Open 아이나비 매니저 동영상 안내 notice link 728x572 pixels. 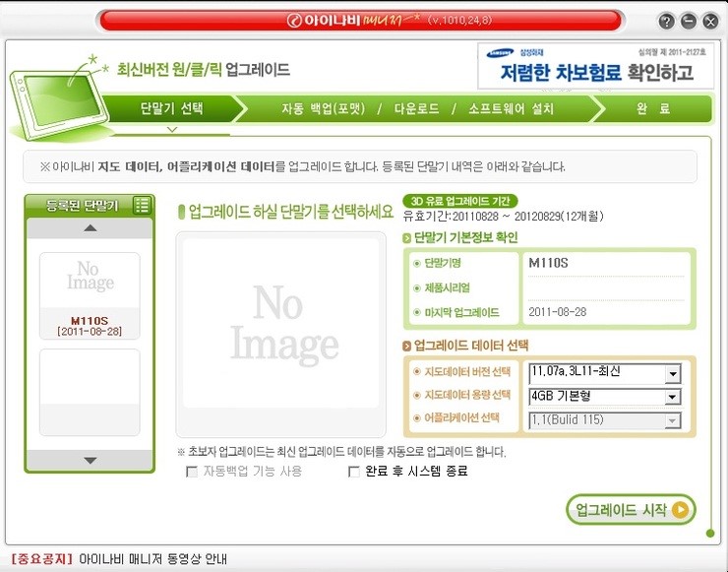tap(152, 558)
